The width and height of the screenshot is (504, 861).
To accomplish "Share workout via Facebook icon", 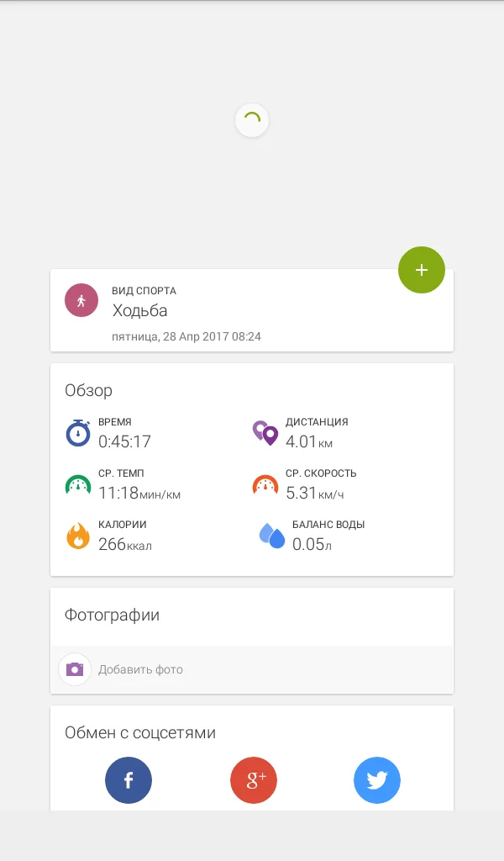I will [129, 779].
